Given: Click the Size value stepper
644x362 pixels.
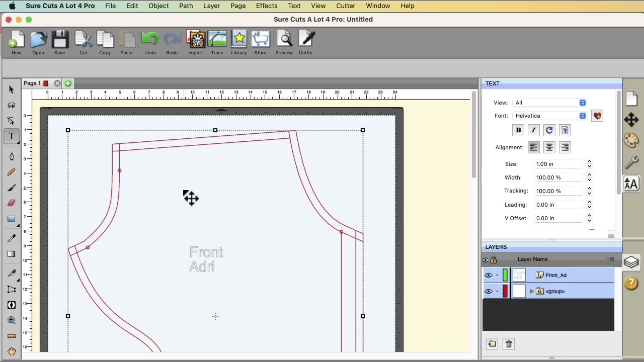Looking at the screenshot, I should (x=589, y=164).
